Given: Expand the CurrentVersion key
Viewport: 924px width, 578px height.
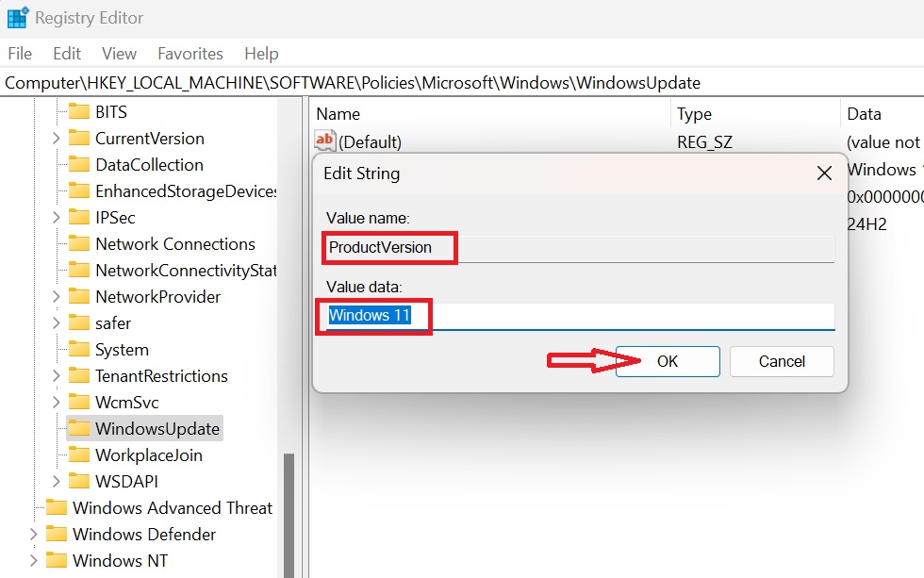Looking at the screenshot, I should [56, 138].
